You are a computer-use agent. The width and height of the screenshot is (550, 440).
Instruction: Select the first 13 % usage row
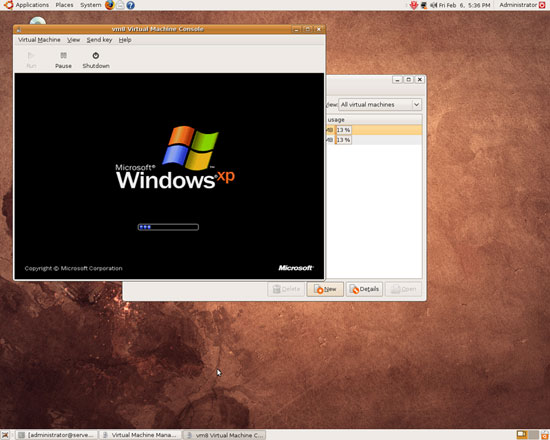374,130
